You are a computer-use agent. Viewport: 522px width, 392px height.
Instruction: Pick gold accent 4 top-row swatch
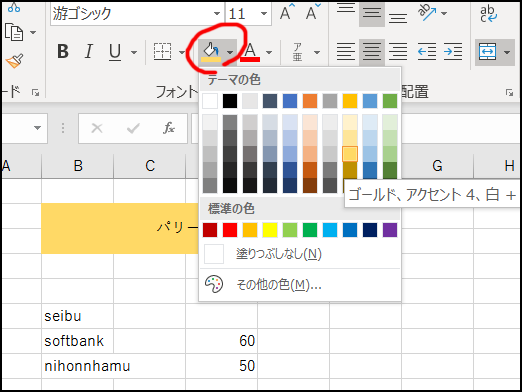tap(350, 101)
